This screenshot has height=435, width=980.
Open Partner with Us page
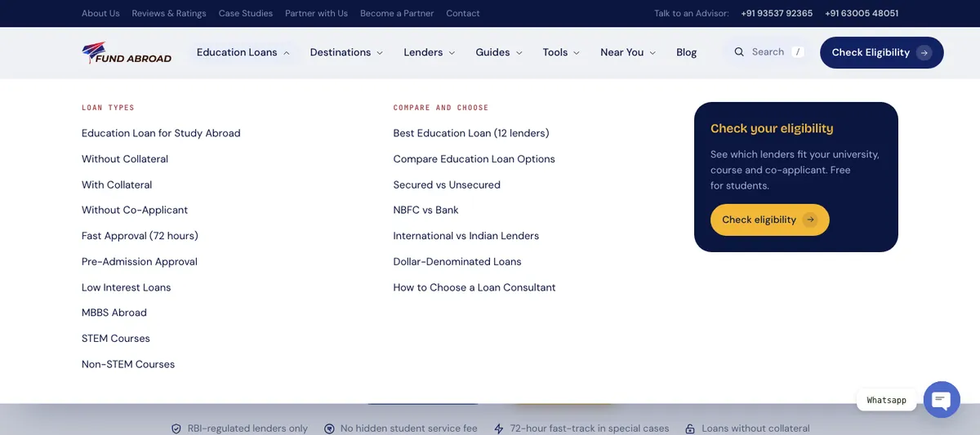tap(316, 13)
